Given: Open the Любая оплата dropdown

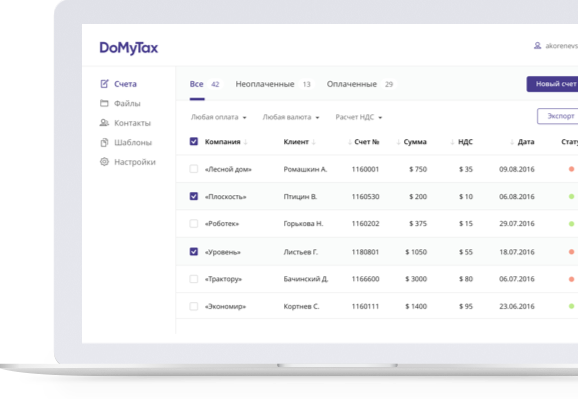Looking at the screenshot, I should 219,117.
